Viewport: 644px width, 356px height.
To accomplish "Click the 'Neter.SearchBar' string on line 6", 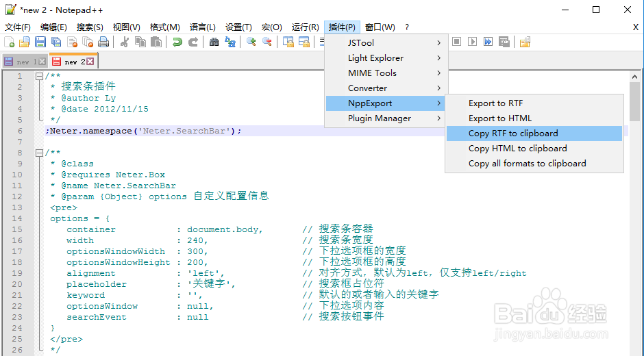I will tap(184, 131).
